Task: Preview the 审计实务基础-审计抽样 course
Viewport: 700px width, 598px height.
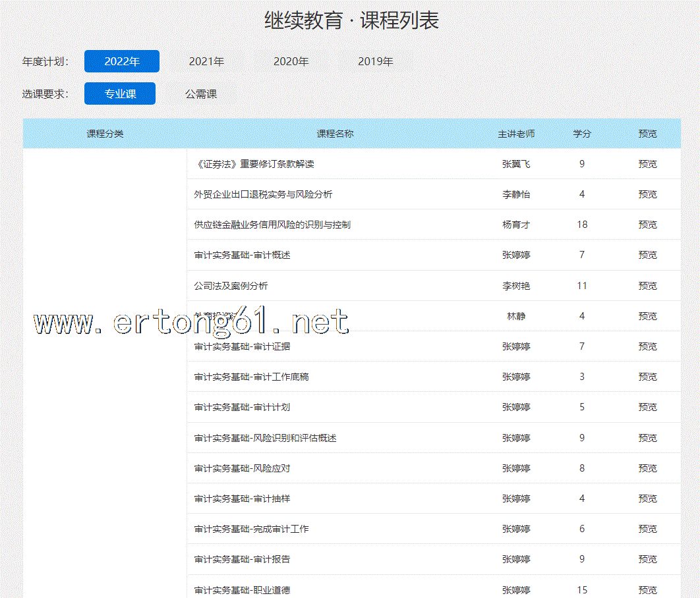Action: (x=647, y=499)
